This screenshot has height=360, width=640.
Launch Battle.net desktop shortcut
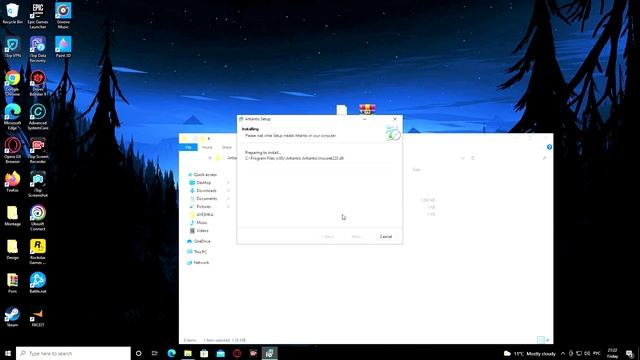[x=38, y=283]
